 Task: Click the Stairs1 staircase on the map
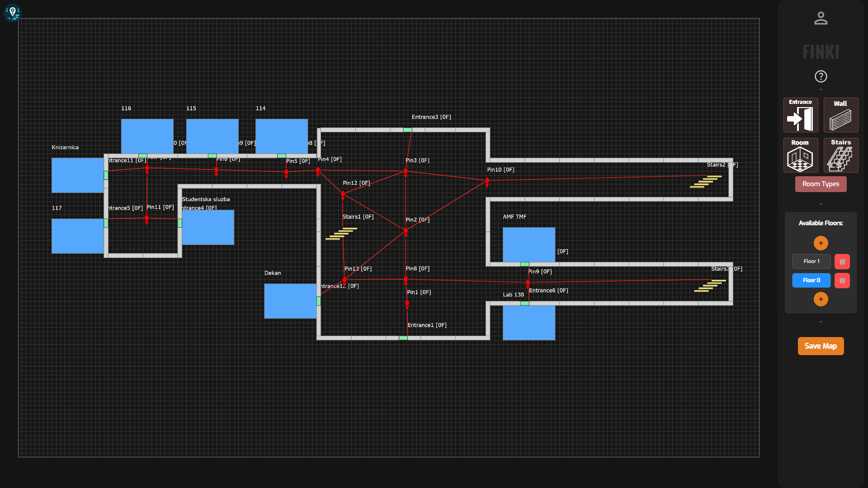pyautogui.click(x=341, y=234)
